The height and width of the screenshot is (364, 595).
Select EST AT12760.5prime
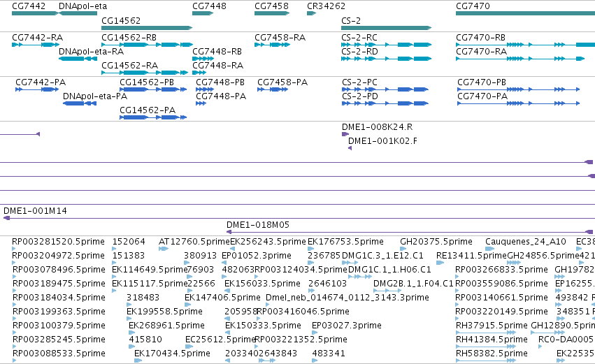(194, 242)
